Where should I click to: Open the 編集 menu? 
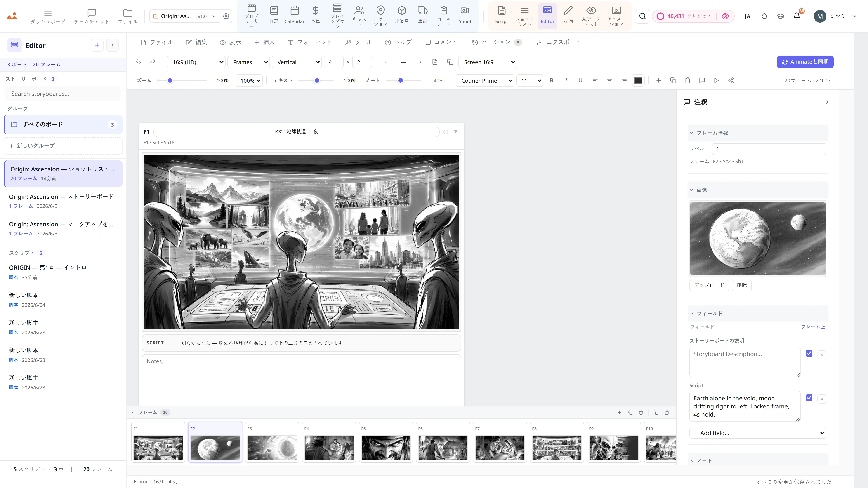coord(196,42)
